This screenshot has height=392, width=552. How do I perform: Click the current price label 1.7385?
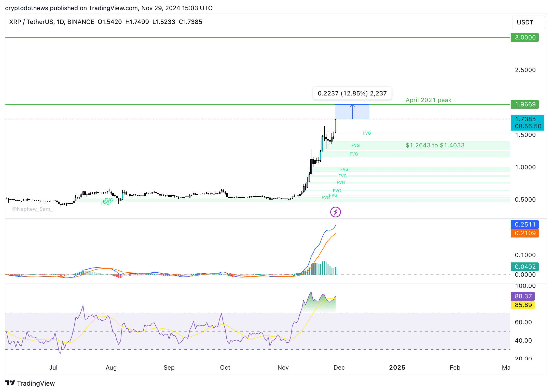coord(525,119)
